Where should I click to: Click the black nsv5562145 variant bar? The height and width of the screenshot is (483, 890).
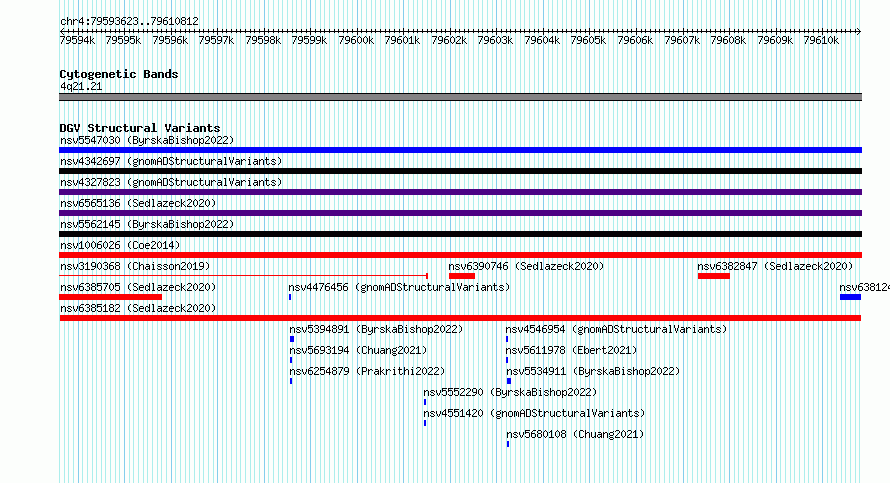pos(460,234)
